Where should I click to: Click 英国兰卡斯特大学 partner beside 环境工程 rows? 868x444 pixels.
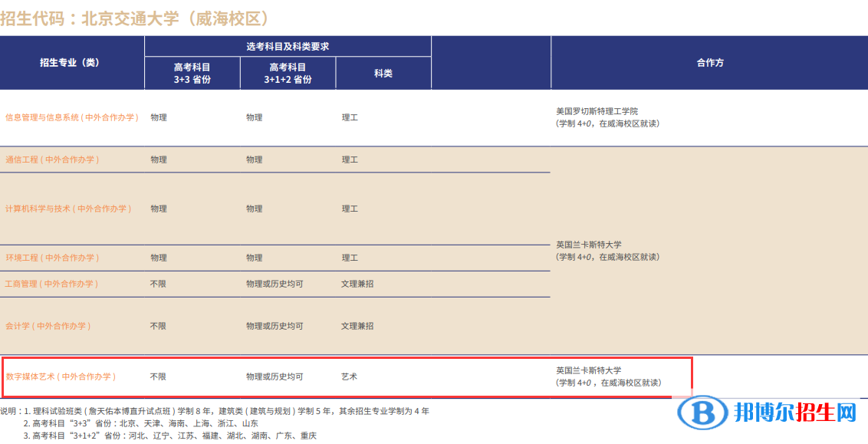point(589,245)
